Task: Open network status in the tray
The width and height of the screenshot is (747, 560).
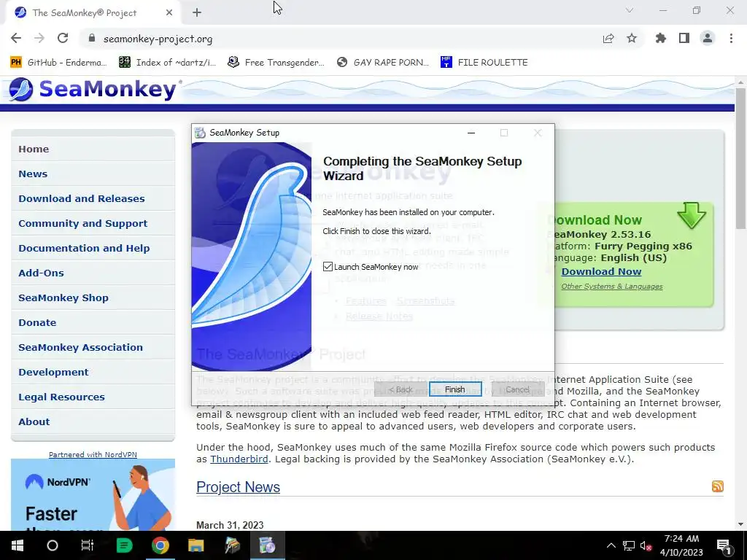Action: 629,545
